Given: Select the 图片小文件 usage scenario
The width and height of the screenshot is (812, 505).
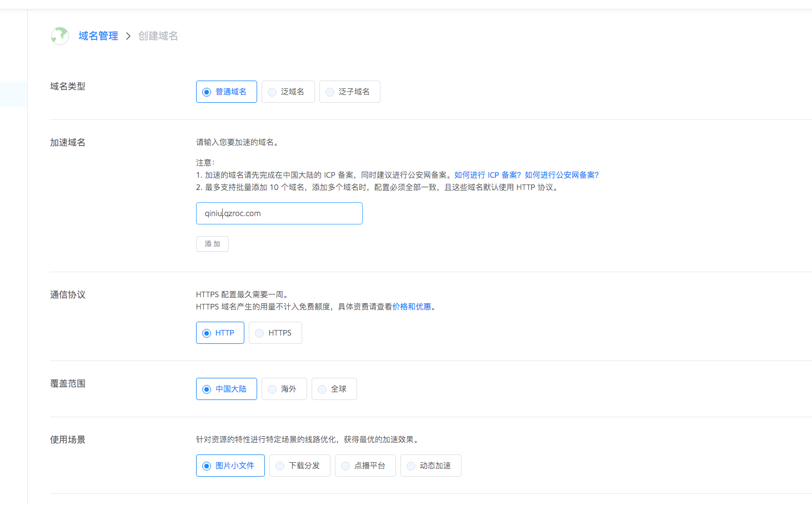Looking at the screenshot, I should [230, 466].
